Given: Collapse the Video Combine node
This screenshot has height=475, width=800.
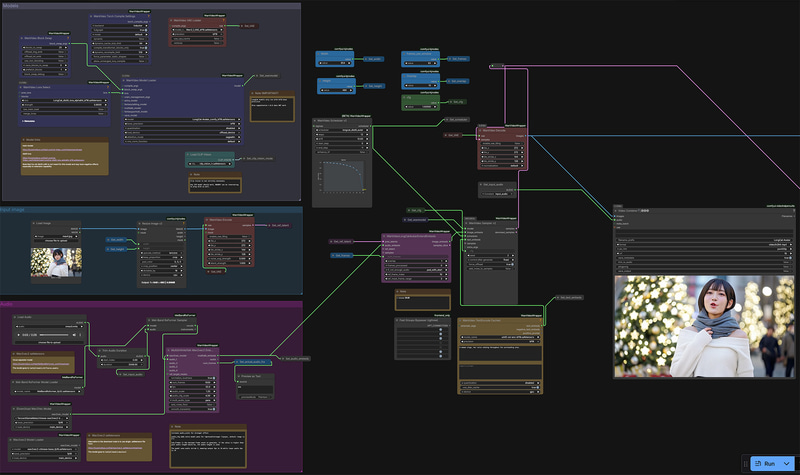Looking at the screenshot, I should pyautogui.click(x=616, y=211).
